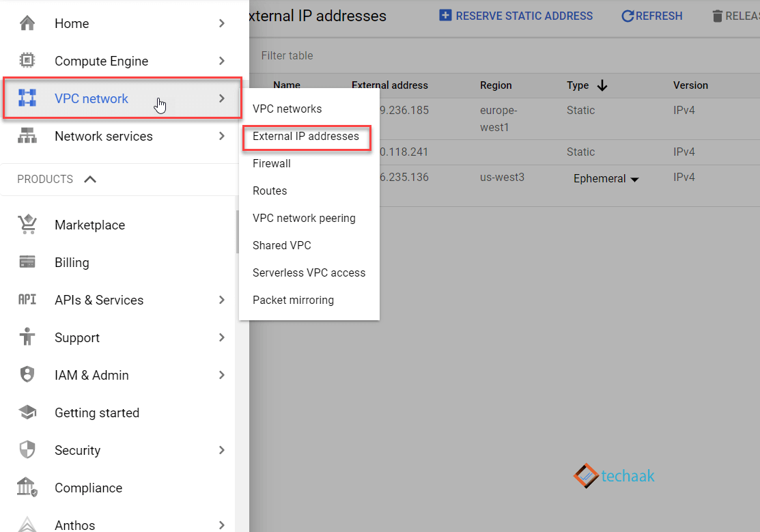
Task: Click the us-west3 region cell
Action: click(502, 177)
